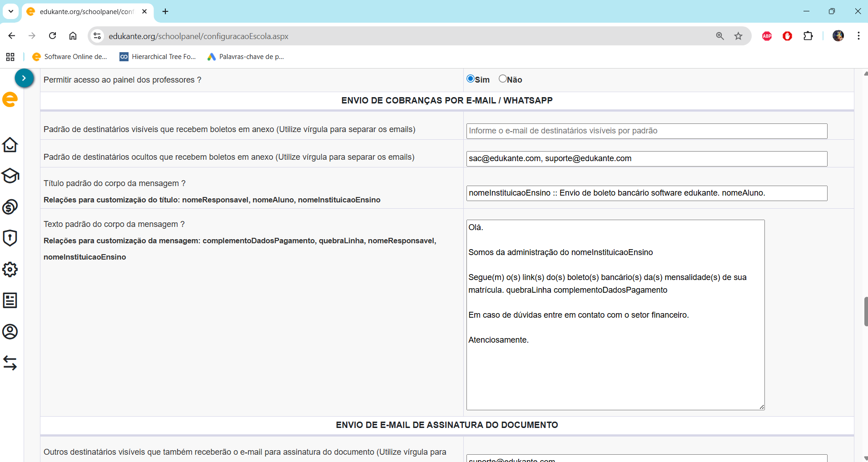Click the swap arrows sidebar icon
This screenshot has height=462, width=868.
click(x=10, y=363)
